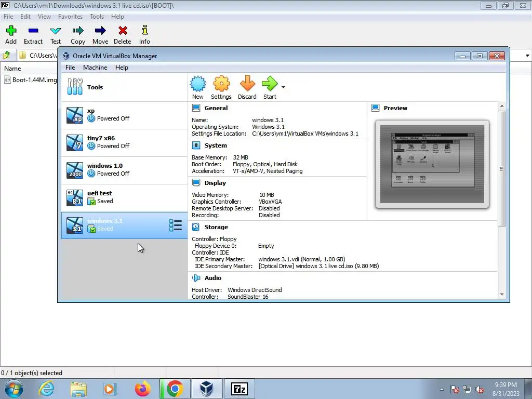The image size is (532, 399).
Task: Open Windows Start menu orb
Action: [x=14, y=389]
